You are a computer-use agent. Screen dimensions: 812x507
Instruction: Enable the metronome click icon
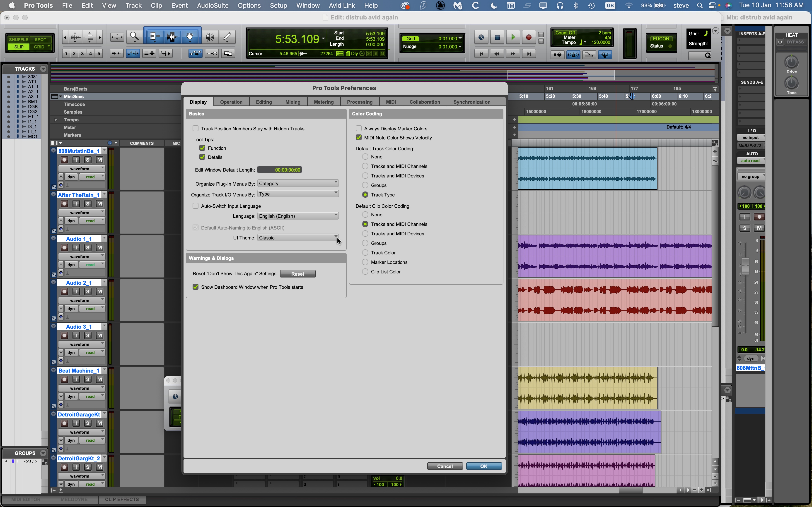click(573, 55)
